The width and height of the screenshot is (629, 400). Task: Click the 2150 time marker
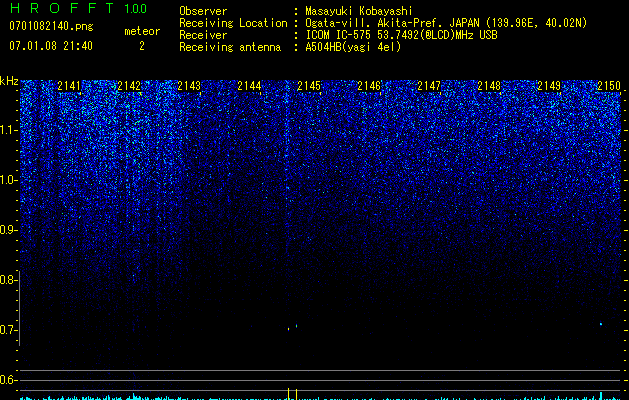pyautogui.click(x=609, y=86)
